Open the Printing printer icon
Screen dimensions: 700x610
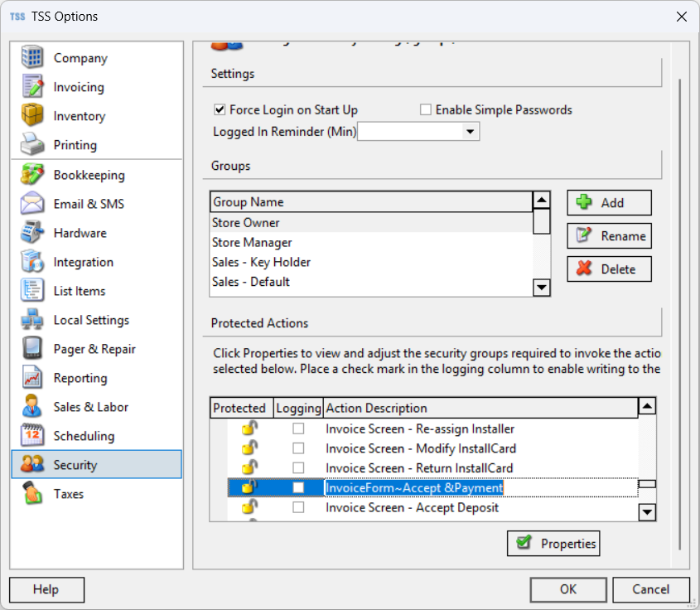(x=32, y=145)
